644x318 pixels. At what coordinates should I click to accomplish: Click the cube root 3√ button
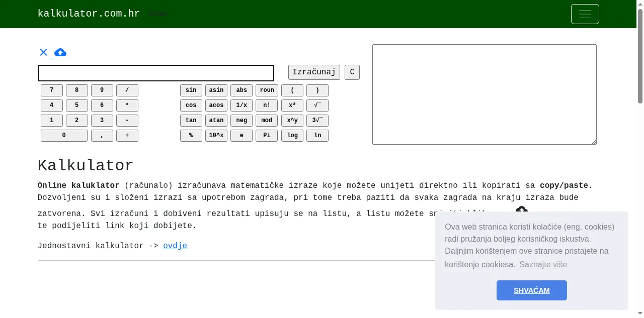317,121
